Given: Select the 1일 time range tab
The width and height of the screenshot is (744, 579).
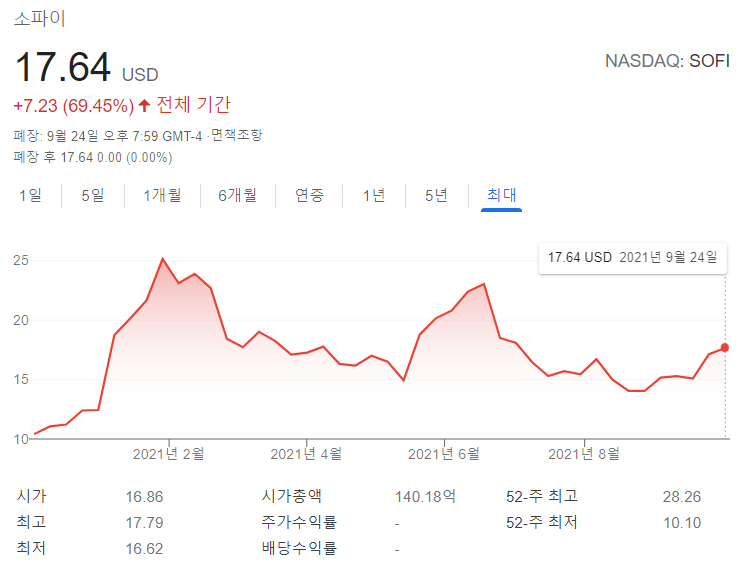Looking at the screenshot, I should (x=30, y=195).
